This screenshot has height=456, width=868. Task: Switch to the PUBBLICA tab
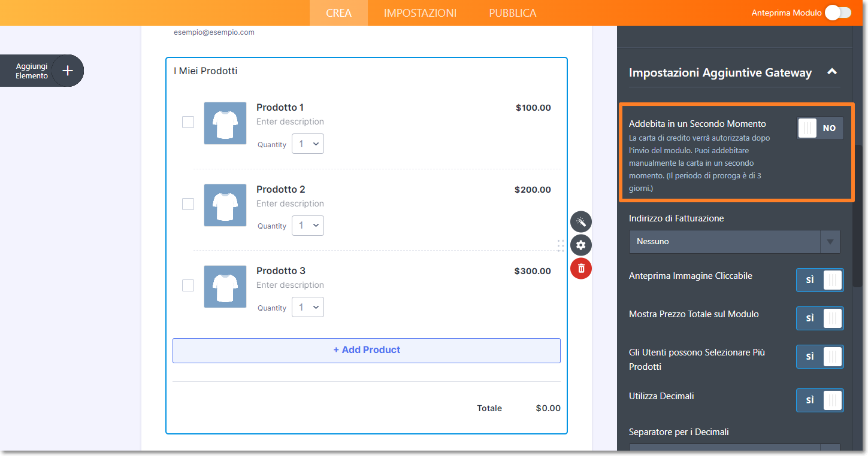click(513, 13)
